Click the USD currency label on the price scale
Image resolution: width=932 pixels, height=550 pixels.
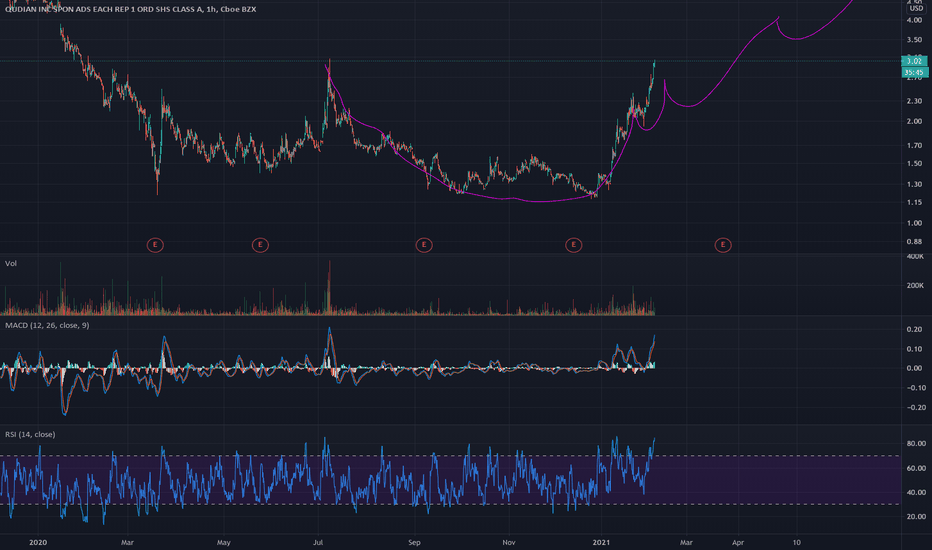click(917, 8)
